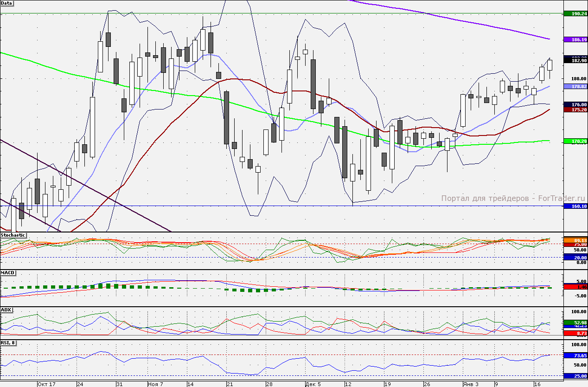Click the red 1.46 MACD value tag
588x387 pixels.
pyautogui.click(x=575, y=288)
